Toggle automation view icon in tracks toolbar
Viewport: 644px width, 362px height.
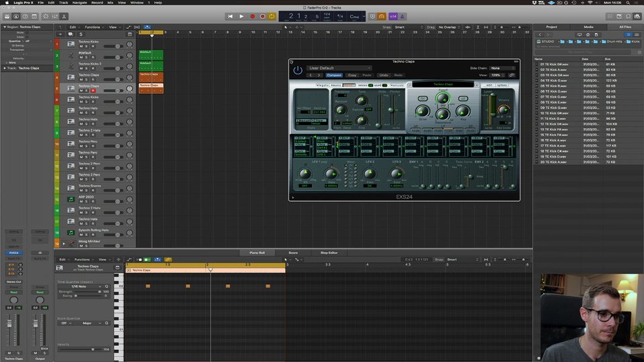pyautogui.click(x=129, y=27)
